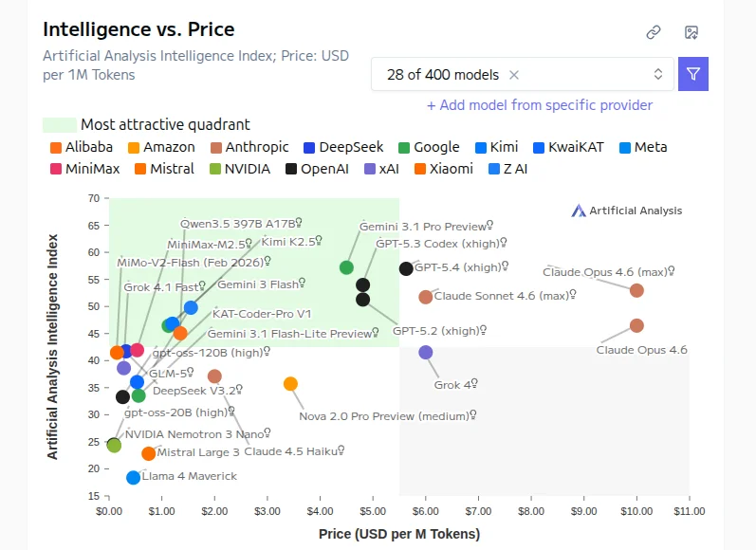The width and height of the screenshot is (756, 550).
Task: Click the copy link icon
Action: click(654, 32)
